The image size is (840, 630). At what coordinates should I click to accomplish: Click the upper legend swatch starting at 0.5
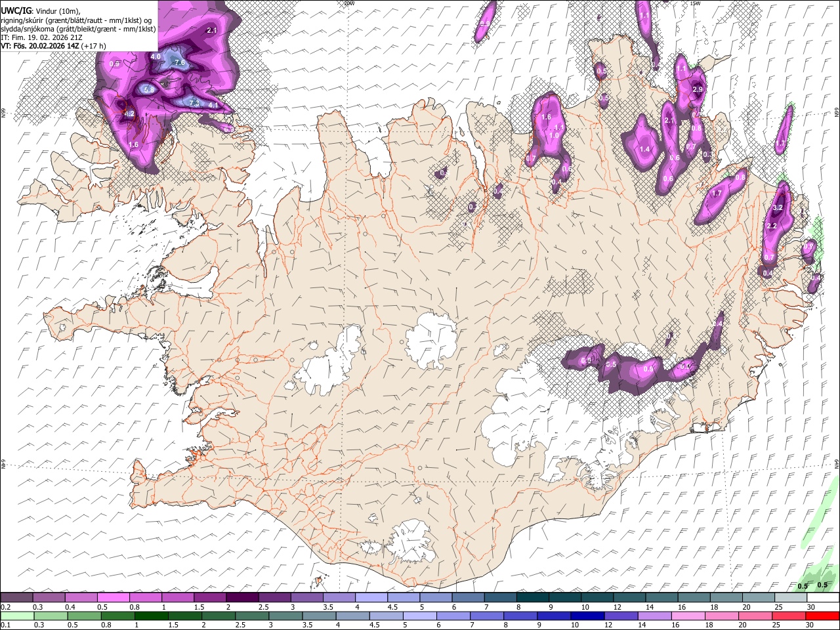tap(114, 598)
